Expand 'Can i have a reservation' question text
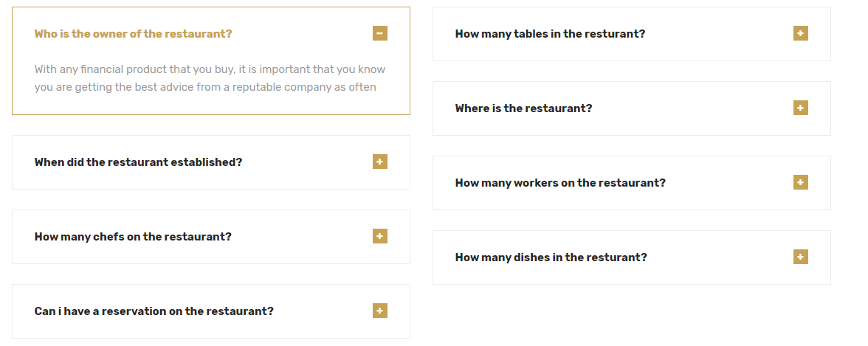This screenshot has height=346, width=868. 154,311
